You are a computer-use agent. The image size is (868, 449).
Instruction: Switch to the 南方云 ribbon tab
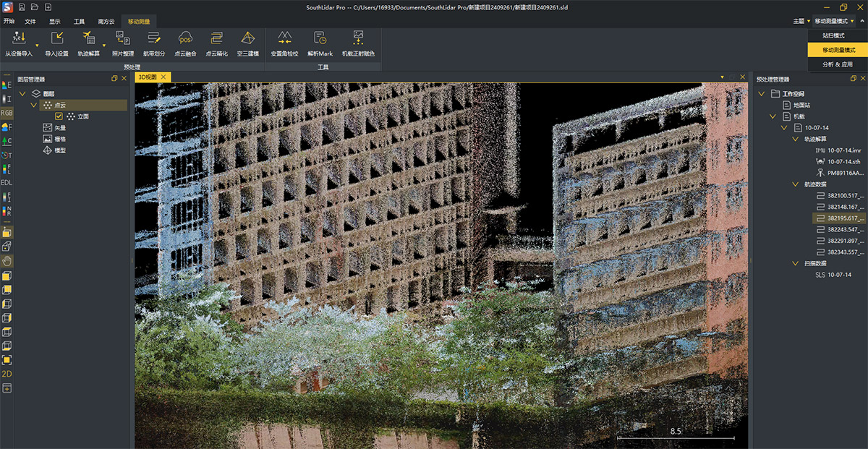pyautogui.click(x=106, y=22)
